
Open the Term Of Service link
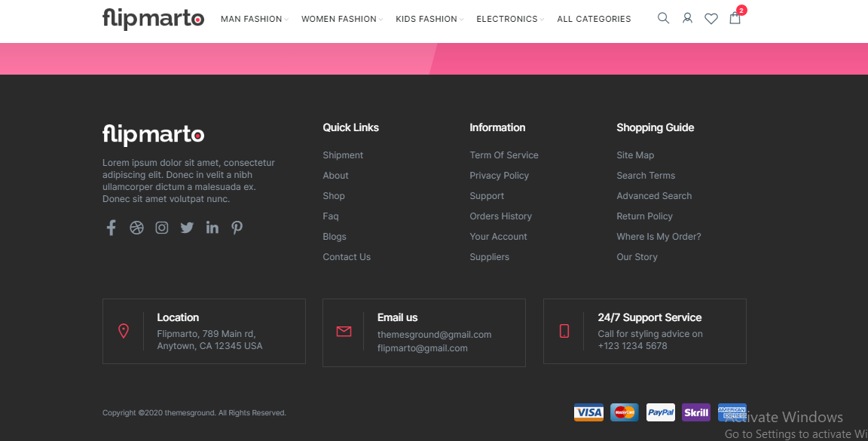click(504, 155)
